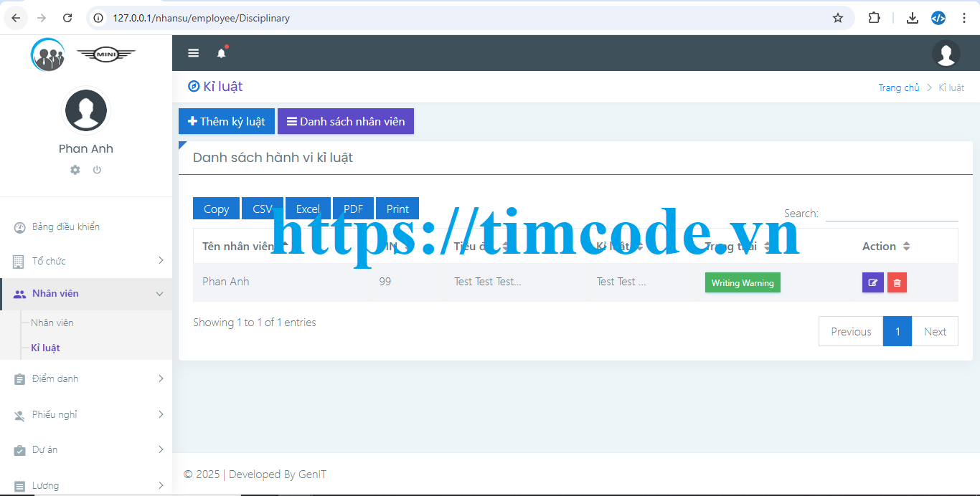Image resolution: width=980 pixels, height=496 pixels.
Task: Export table as CSV
Action: point(263,209)
